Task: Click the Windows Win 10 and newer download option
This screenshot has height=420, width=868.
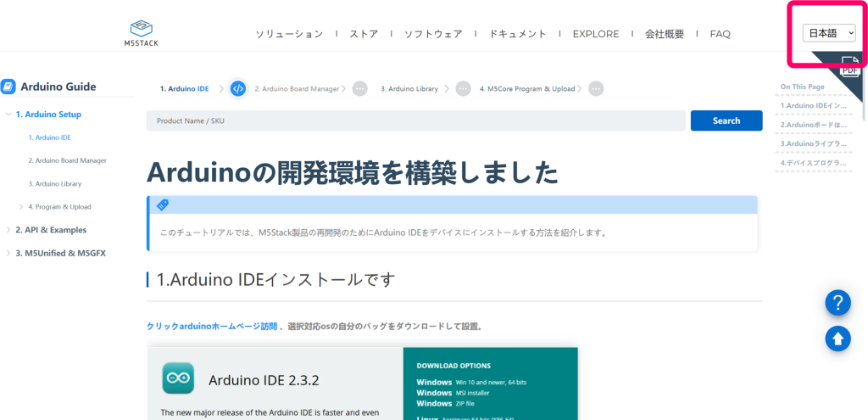Action: (x=471, y=383)
